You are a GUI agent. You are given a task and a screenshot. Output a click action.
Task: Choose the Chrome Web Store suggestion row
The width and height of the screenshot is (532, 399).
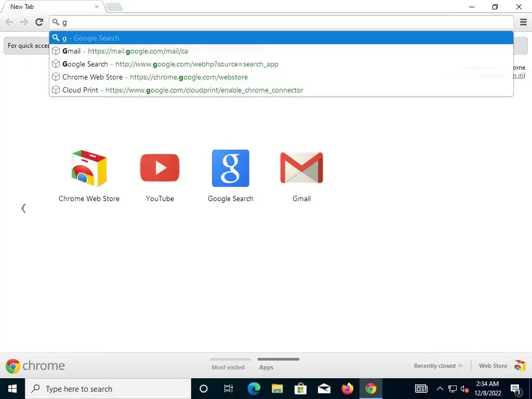pyautogui.click(x=281, y=77)
